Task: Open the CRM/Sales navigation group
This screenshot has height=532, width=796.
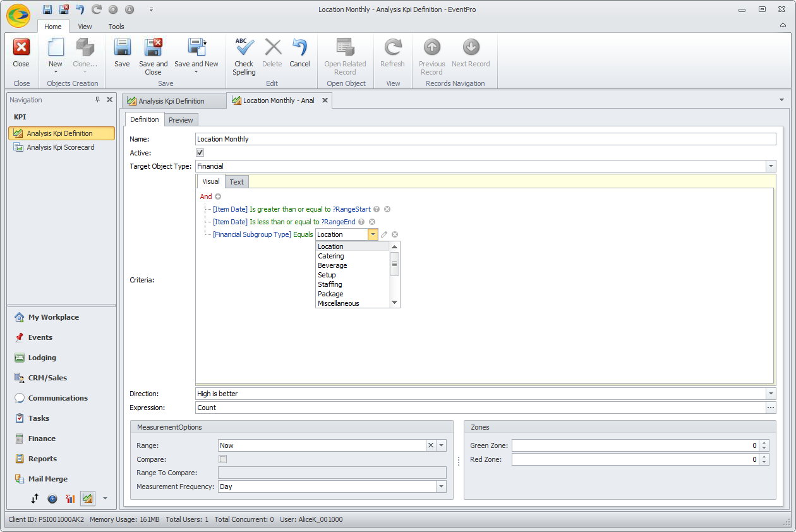Action: pyautogui.click(x=61, y=378)
